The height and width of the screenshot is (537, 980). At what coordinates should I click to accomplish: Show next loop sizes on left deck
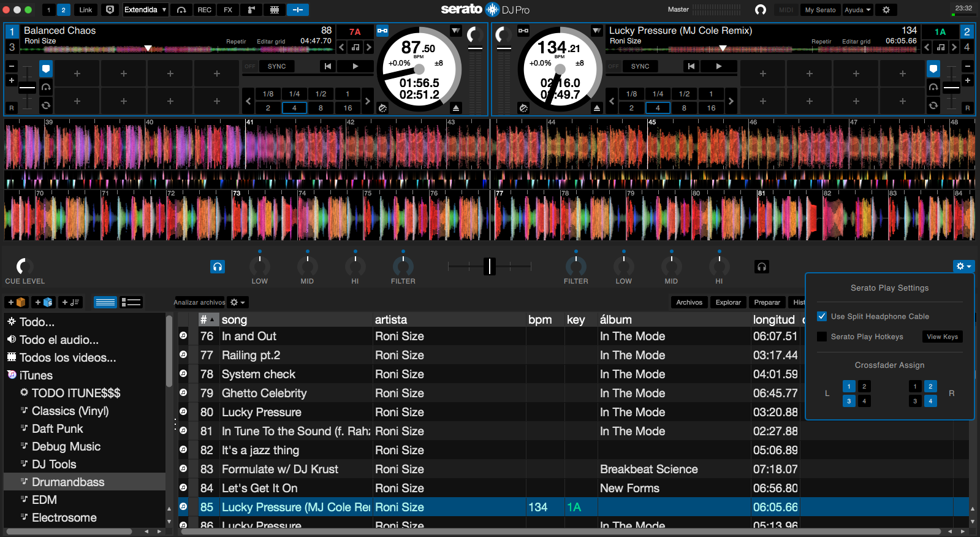pyautogui.click(x=367, y=101)
